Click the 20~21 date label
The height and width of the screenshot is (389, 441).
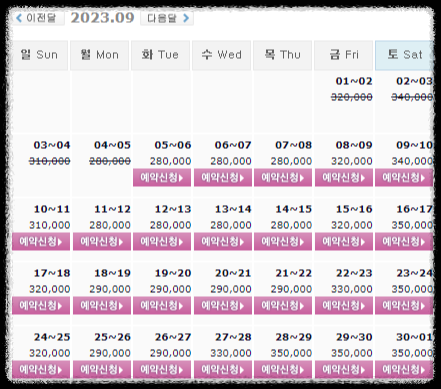[x=233, y=273]
